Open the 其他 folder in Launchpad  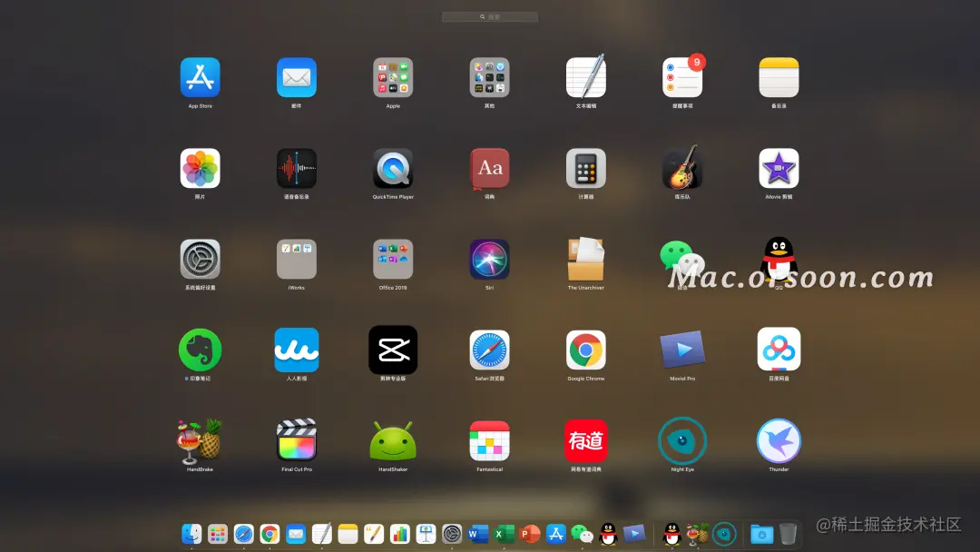point(489,77)
